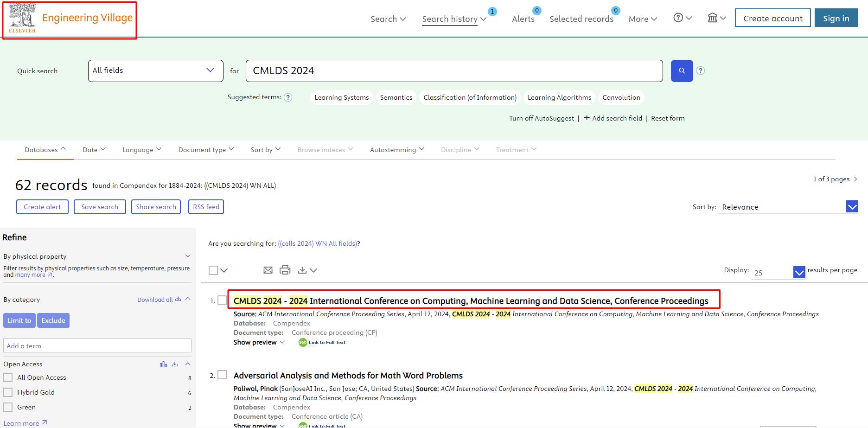This screenshot has height=428, width=868.
Task: Click Share search button
Action: pos(156,207)
